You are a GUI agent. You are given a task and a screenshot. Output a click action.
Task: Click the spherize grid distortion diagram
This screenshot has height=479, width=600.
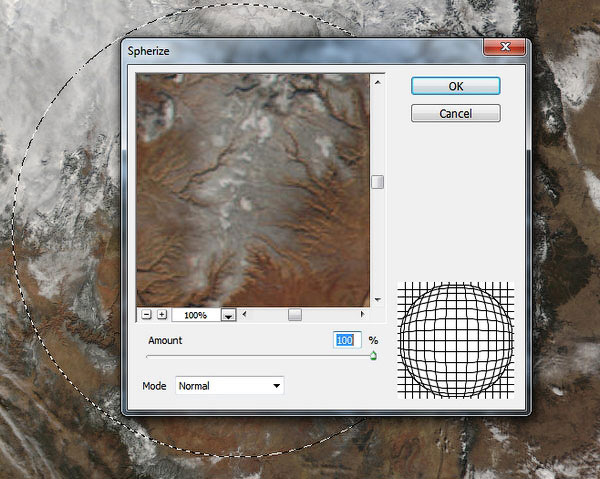tap(455, 340)
